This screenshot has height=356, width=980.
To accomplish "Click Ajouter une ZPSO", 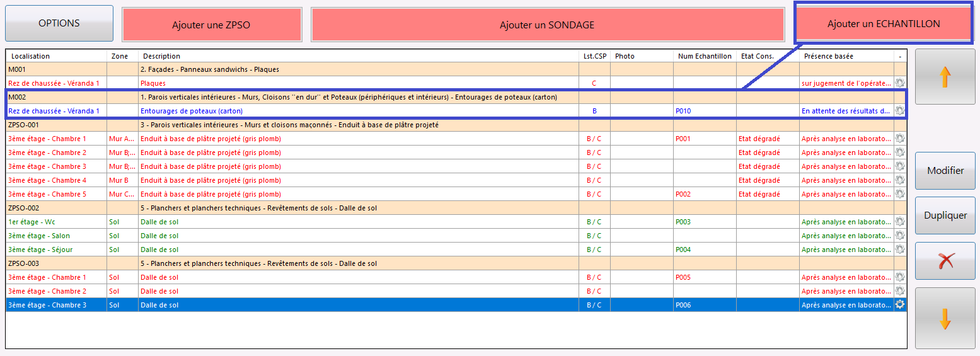I will tap(212, 25).
